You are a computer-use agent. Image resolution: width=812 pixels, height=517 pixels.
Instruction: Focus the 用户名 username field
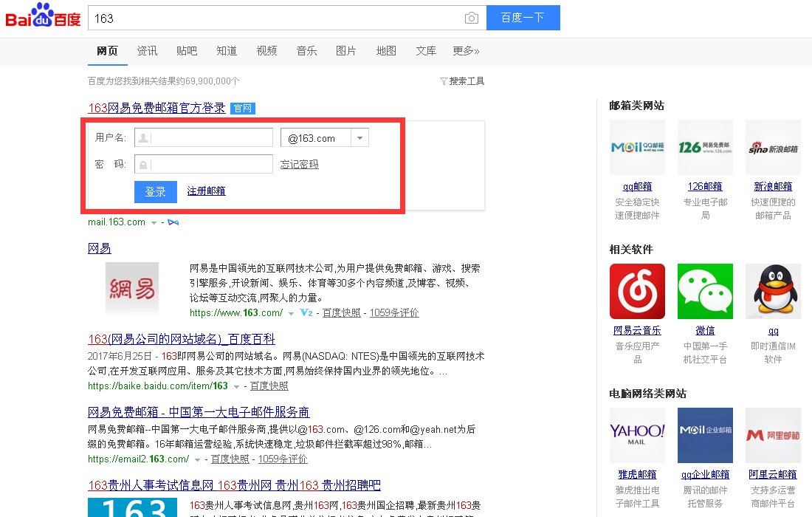coord(204,138)
